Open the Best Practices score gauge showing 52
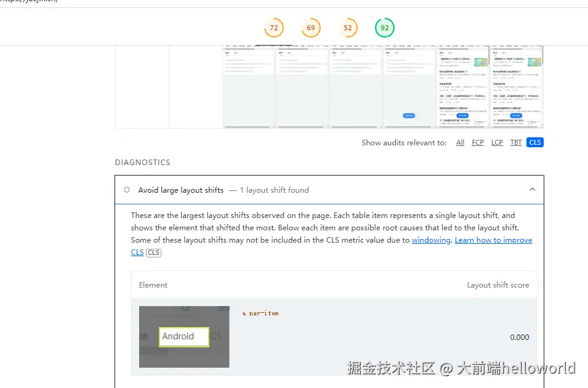 (348, 28)
